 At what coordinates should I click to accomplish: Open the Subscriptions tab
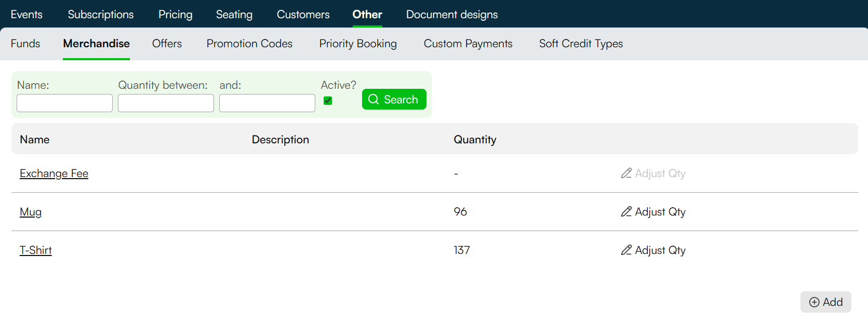(x=101, y=15)
